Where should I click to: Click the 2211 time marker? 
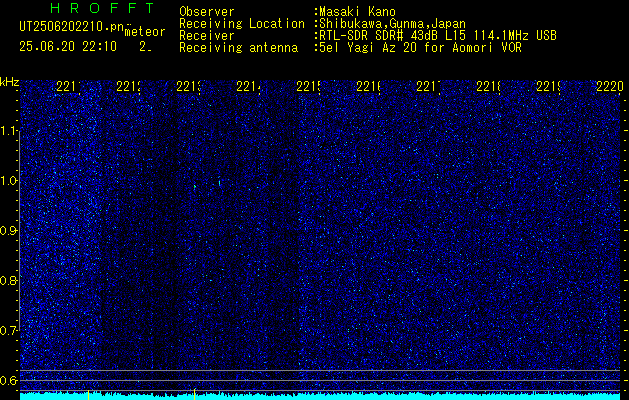coord(69,86)
